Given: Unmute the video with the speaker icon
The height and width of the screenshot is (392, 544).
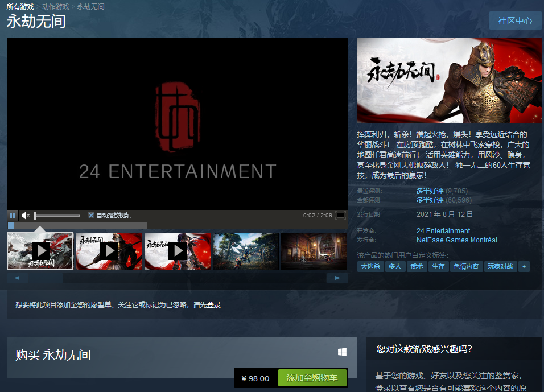Looking at the screenshot, I should coord(26,216).
